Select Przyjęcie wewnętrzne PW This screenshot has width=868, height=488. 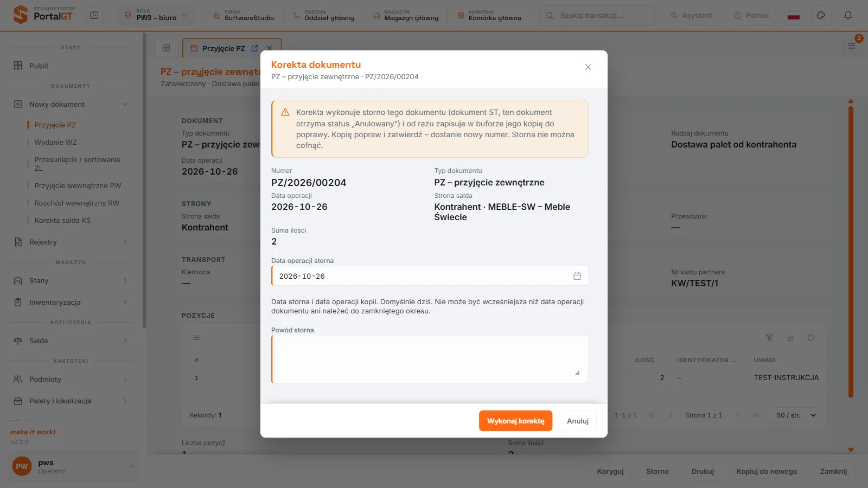78,185
